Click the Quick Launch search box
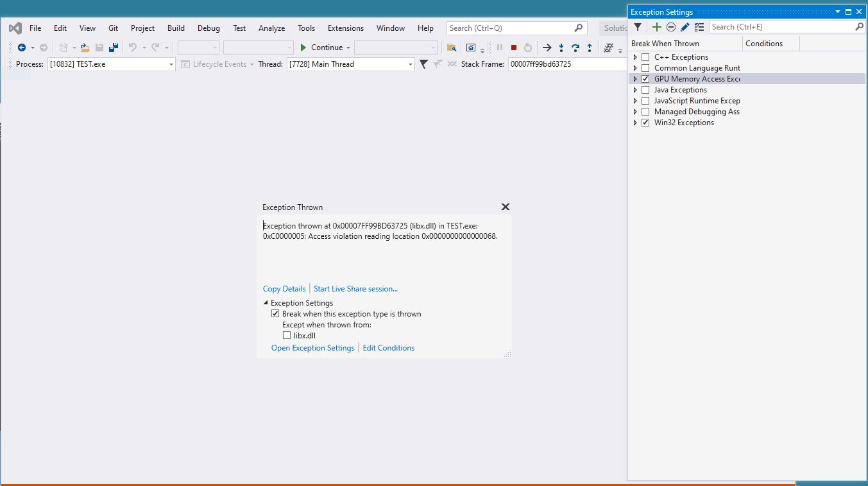 516,28
